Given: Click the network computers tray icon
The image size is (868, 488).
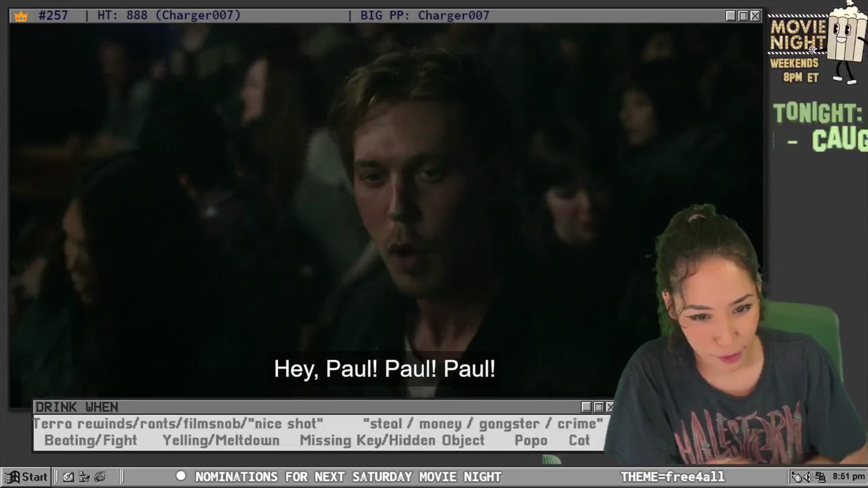Looking at the screenshot, I should 820,477.
